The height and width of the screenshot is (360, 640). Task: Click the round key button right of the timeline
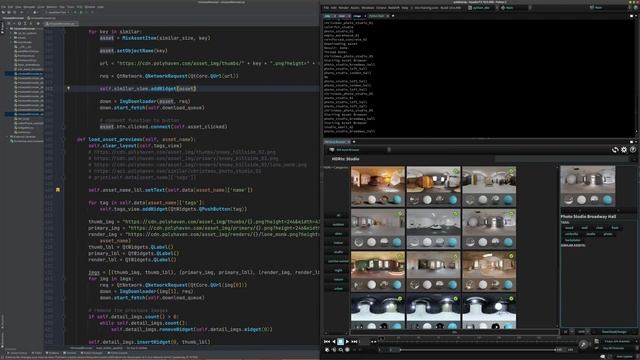pos(583,344)
